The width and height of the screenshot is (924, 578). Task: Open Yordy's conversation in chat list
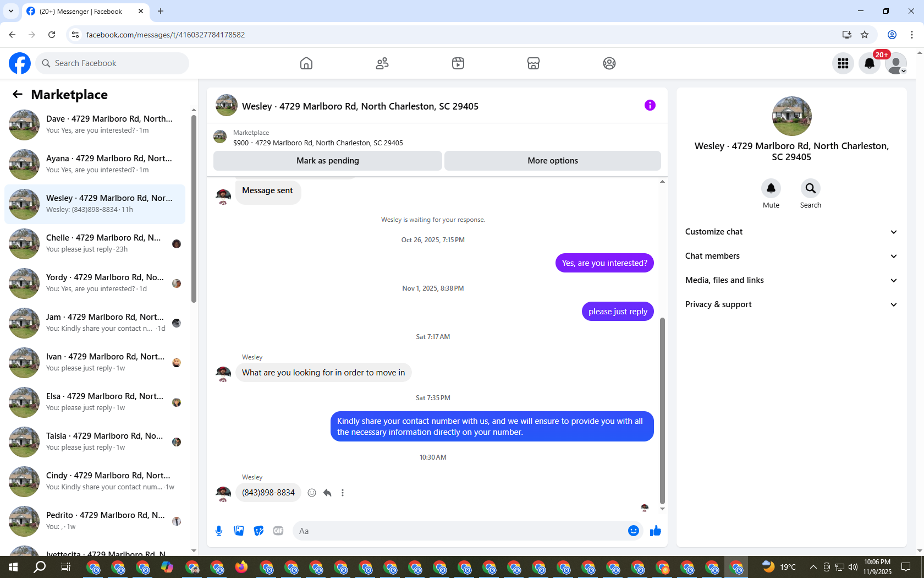click(x=95, y=283)
